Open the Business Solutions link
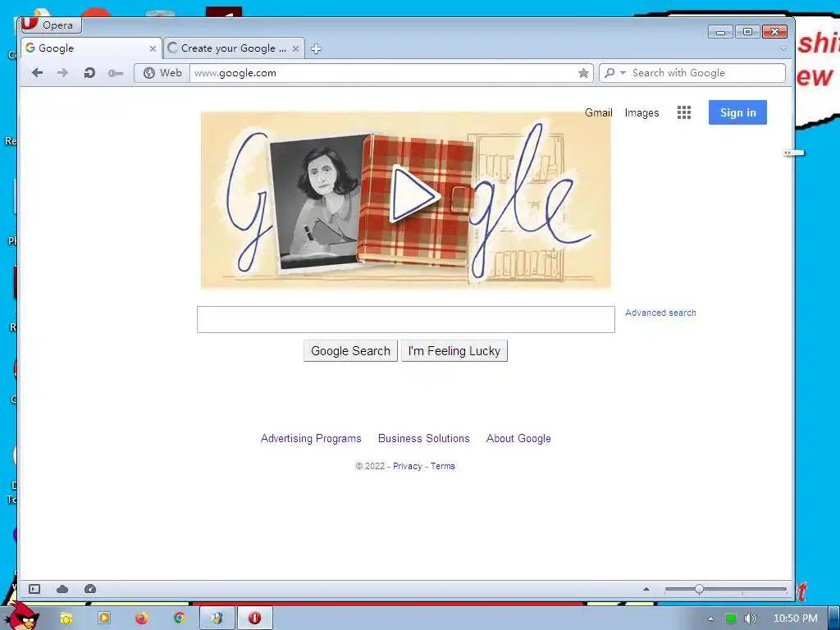Screen dimensions: 840x630 [x=424, y=438]
